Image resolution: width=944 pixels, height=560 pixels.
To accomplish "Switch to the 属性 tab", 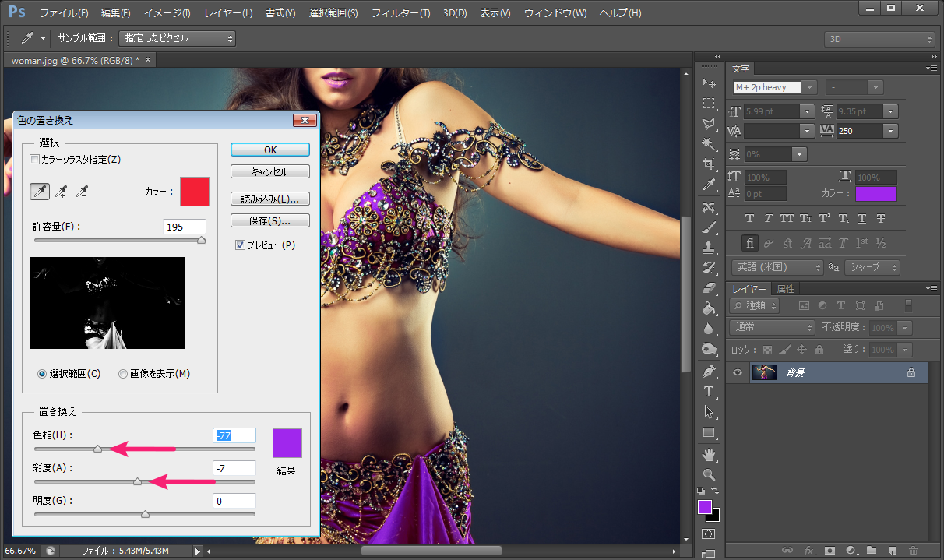I will coord(786,289).
